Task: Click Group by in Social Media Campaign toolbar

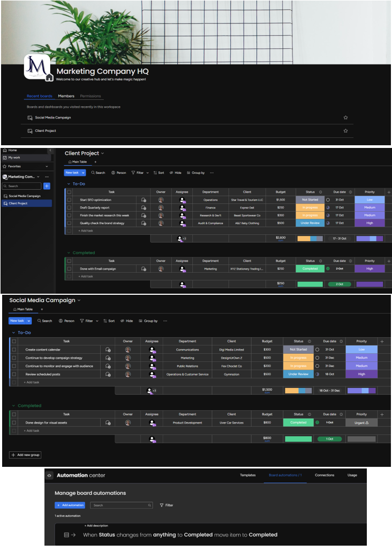Action: (x=148, y=321)
